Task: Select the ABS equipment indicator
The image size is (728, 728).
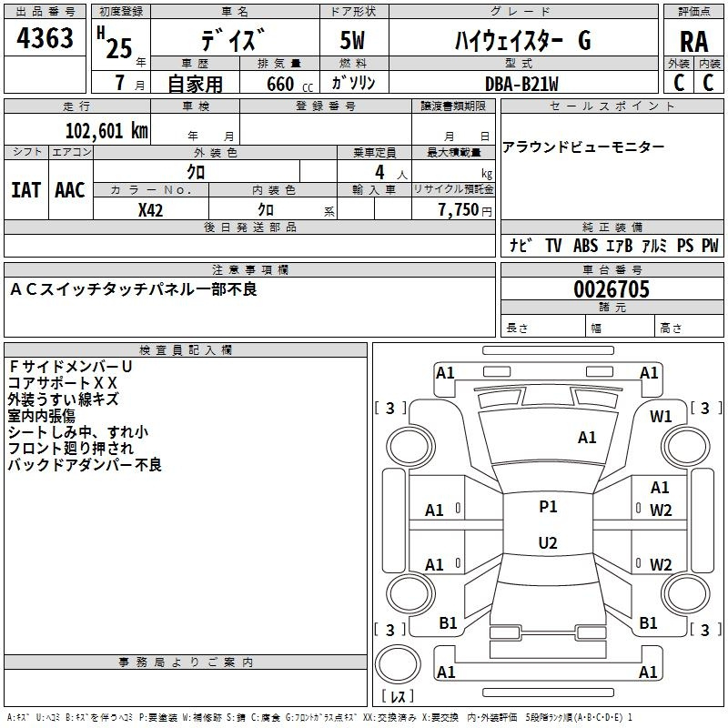Action: [585, 246]
